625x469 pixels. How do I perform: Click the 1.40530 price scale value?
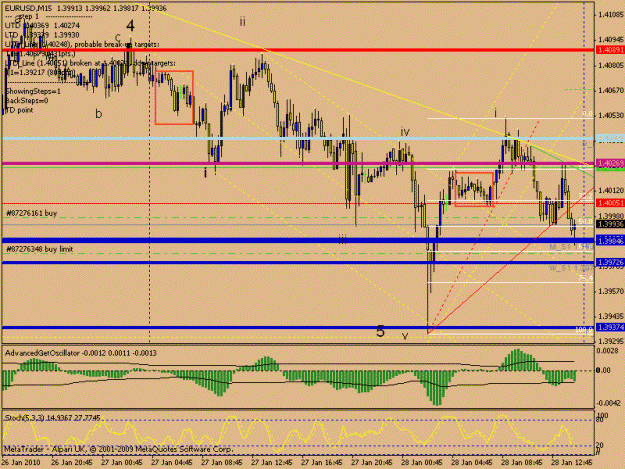611,116
